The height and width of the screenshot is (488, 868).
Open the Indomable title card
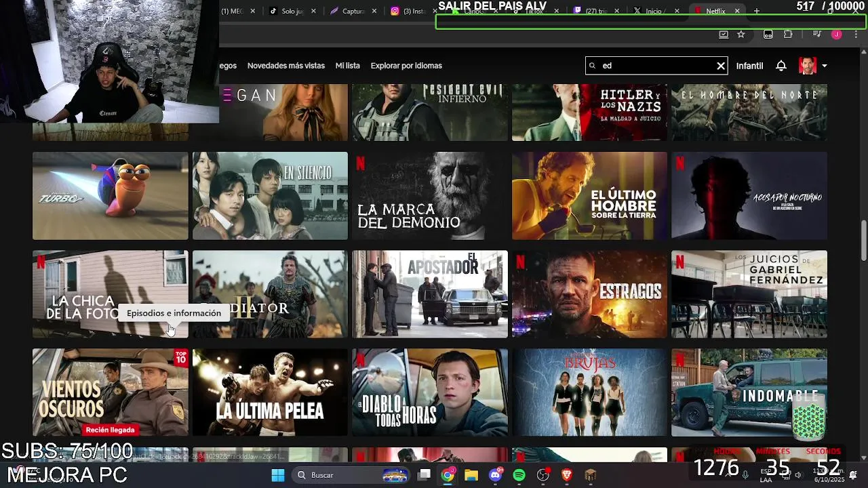click(x=749, y=392)
